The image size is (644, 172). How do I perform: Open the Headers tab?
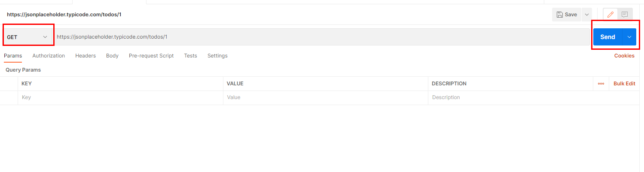(x=85, y=56)
